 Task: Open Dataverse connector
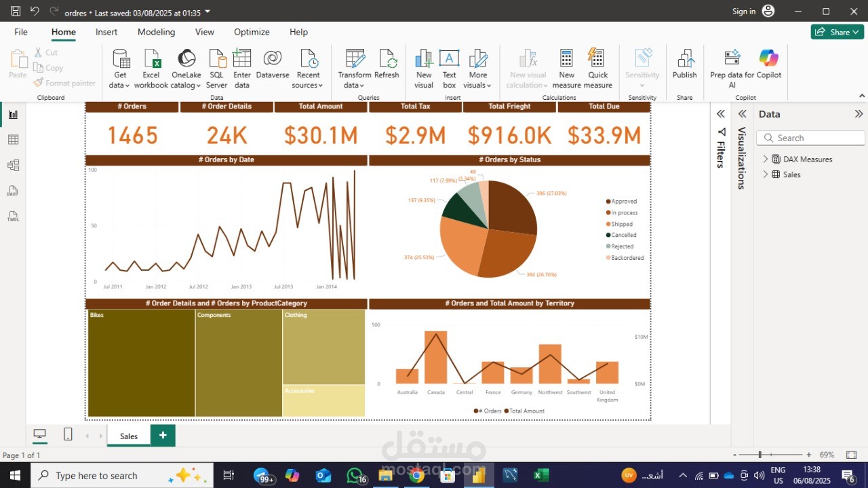(273, 64)
